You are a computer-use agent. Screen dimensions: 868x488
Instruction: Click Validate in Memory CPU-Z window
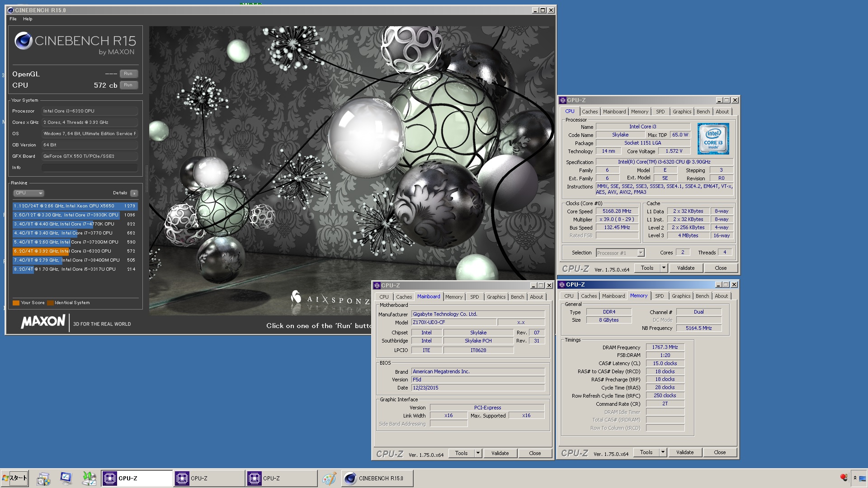click(685, 452)
